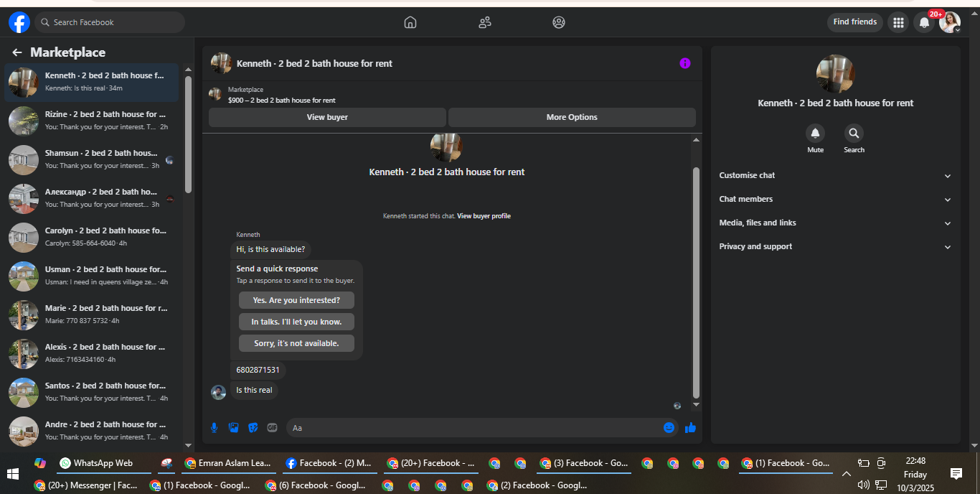Viewport: 980px width, 494px height.
Task: Open the Usman conversation
Action: [93, 276]
